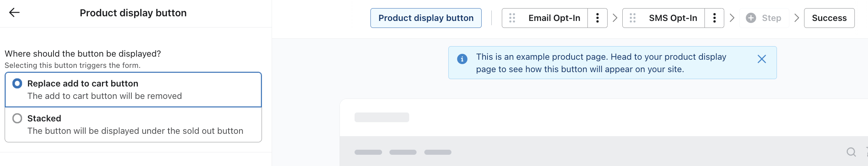The image size is (868, 166).
Task: Click the placeholder title in product preview
Action: click(x=382, y=118)
